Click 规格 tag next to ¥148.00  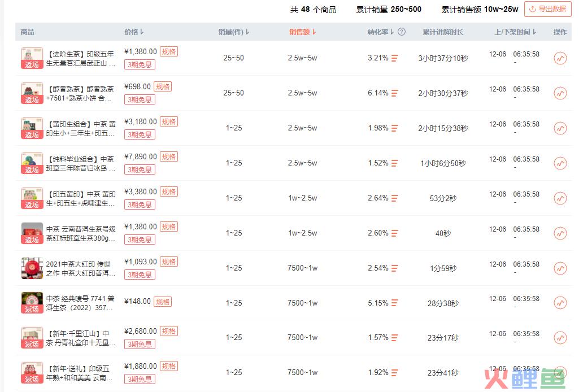click(x=163, y=302)
